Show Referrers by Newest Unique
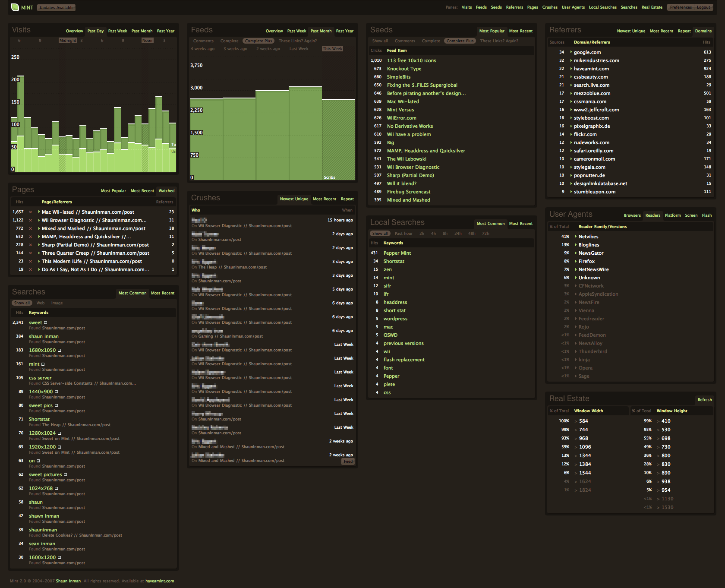Screen dimensions: 725x588 point(631,31)
